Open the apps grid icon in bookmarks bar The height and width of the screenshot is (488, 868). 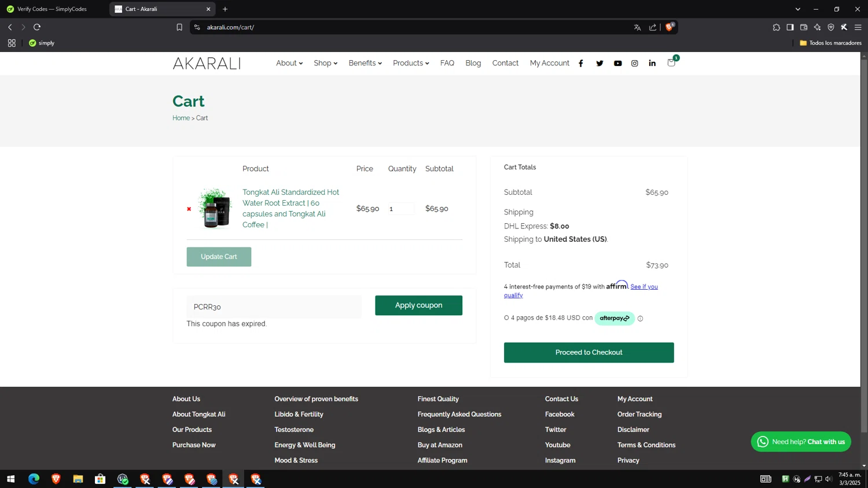tap(12, 43)
